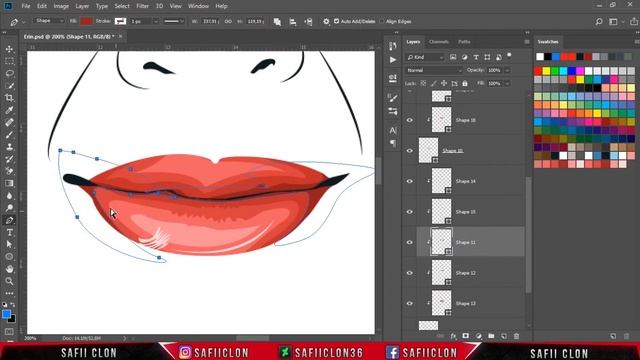Hide the Shape 11 layer
This screenshot has height=360, width=640.
[409, 242]
